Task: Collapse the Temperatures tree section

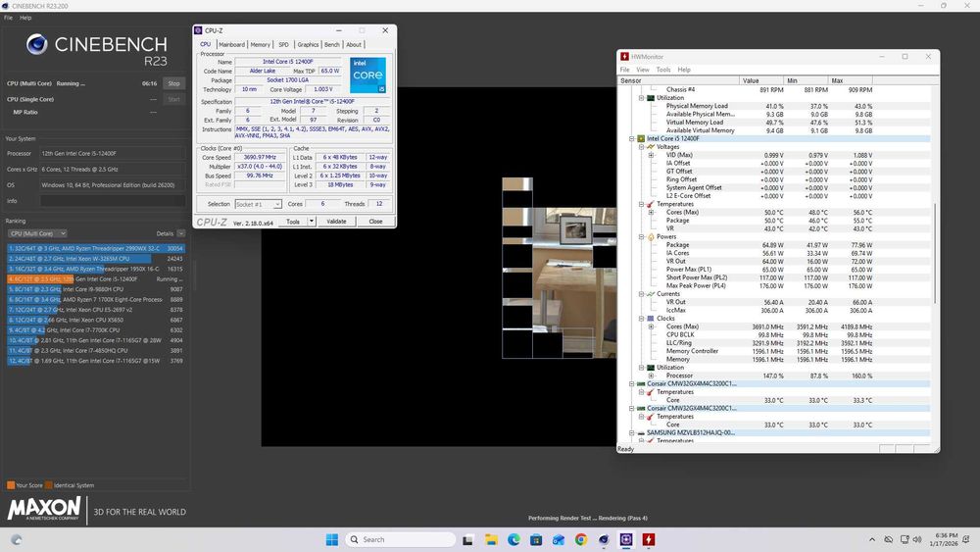Action: point(641,204)
